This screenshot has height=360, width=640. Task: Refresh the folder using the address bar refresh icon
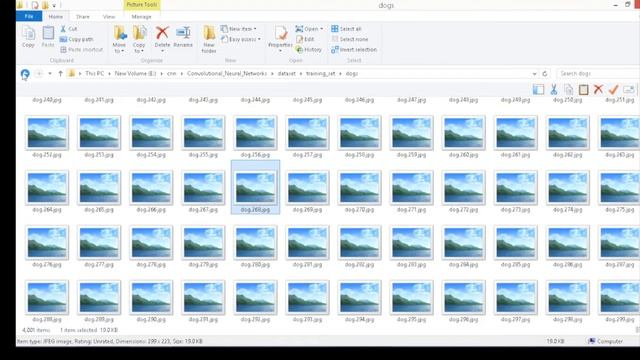544,74
